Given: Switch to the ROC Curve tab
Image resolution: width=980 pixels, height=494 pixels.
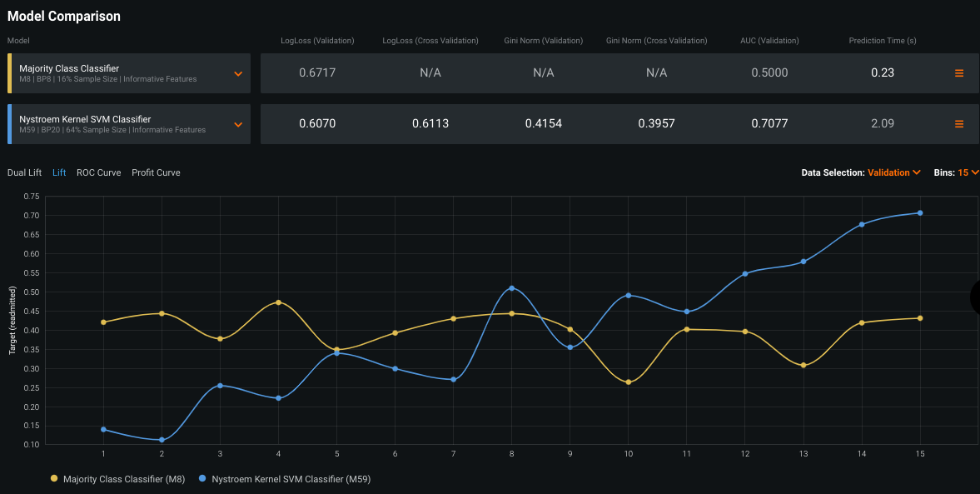Looking at the screenshot, I should (x=98, y=172).
